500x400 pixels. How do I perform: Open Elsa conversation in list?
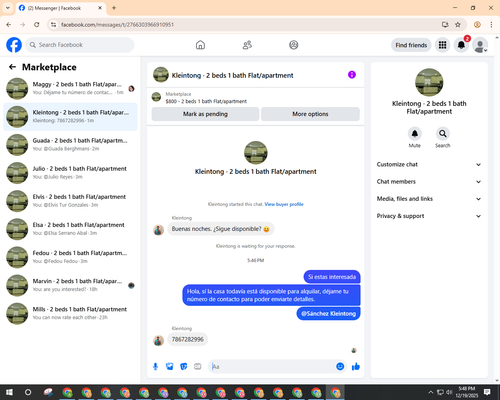[70, 229]
